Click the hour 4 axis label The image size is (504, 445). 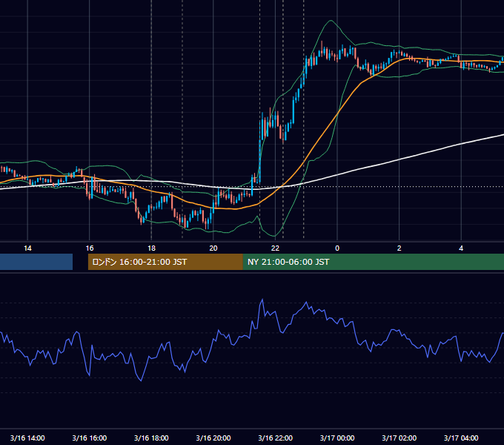pyautogui.click(x=461, y=248)
